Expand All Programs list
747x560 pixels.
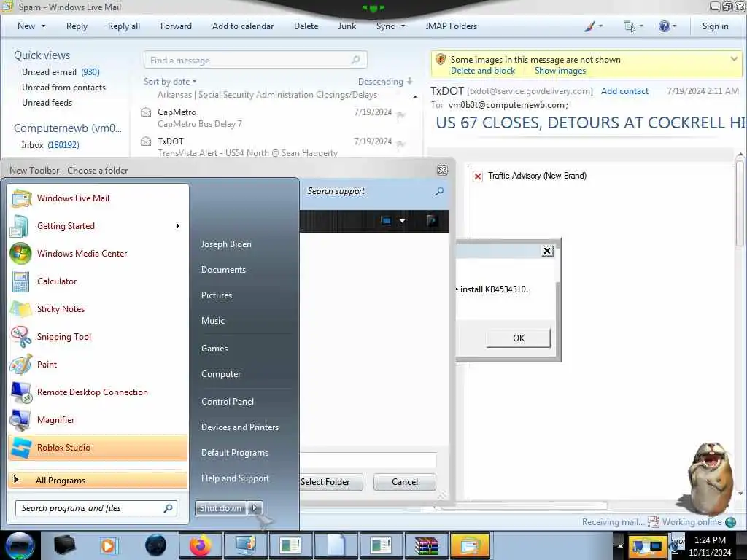pyautogui.click(x=98, y=480)
